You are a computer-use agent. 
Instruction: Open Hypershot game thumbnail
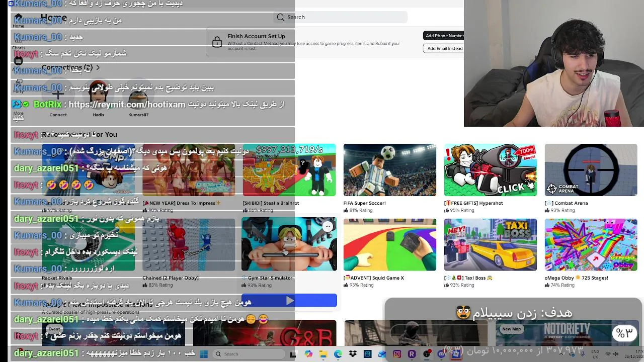pos(491,170)
